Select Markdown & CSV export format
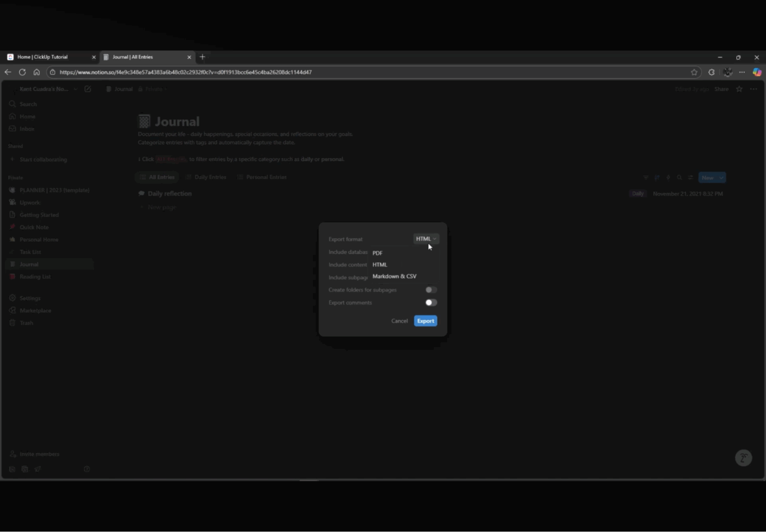 click(394, 276)
